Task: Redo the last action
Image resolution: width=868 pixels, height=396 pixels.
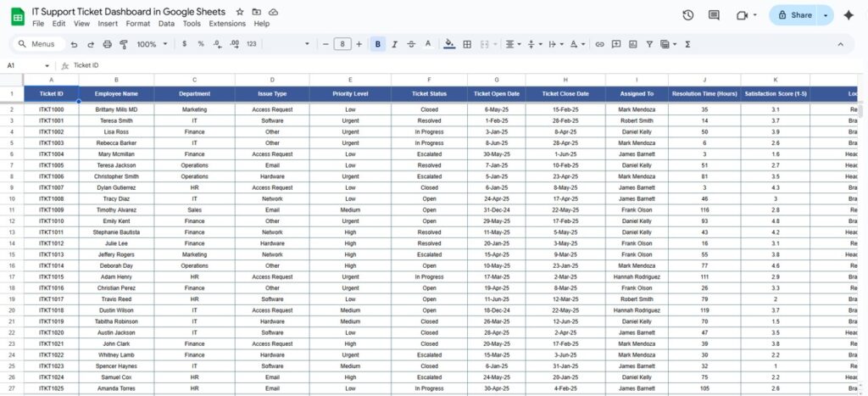Action: pyautogui.click(x=91, y=44)
